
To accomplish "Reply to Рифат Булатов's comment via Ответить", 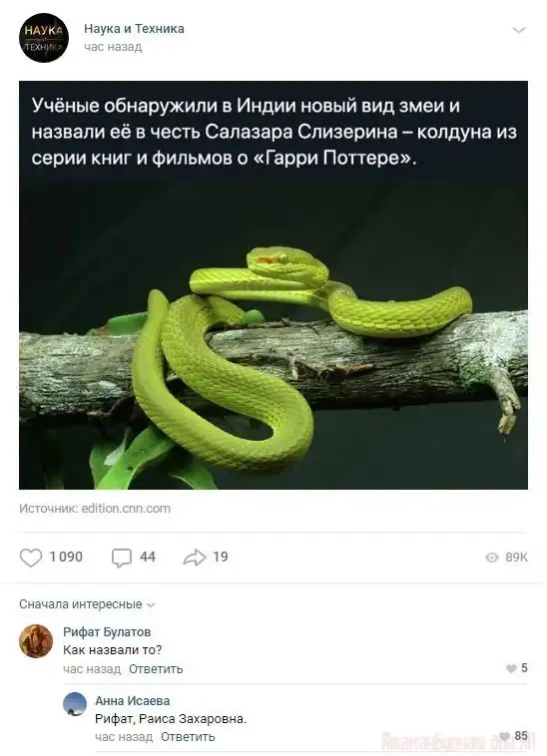I will (156, 669).
